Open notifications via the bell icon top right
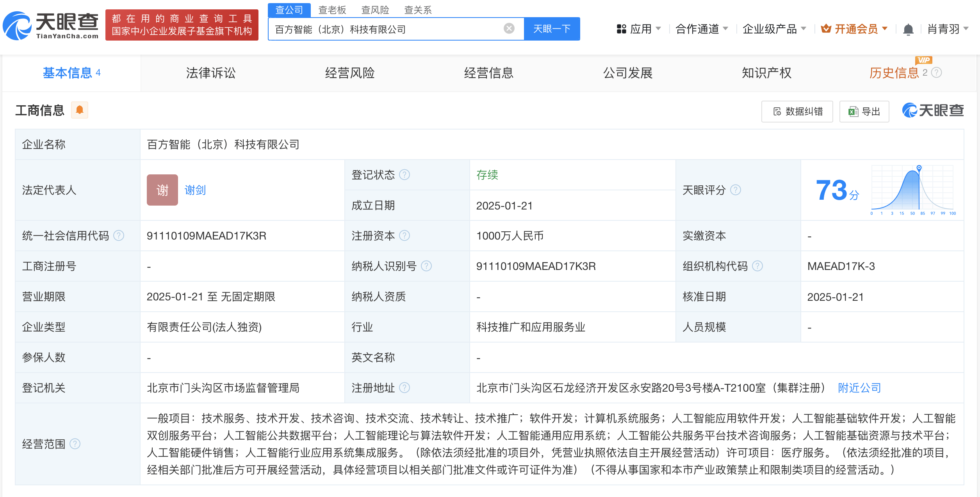 pyautogui.click(x=909, y=28)
